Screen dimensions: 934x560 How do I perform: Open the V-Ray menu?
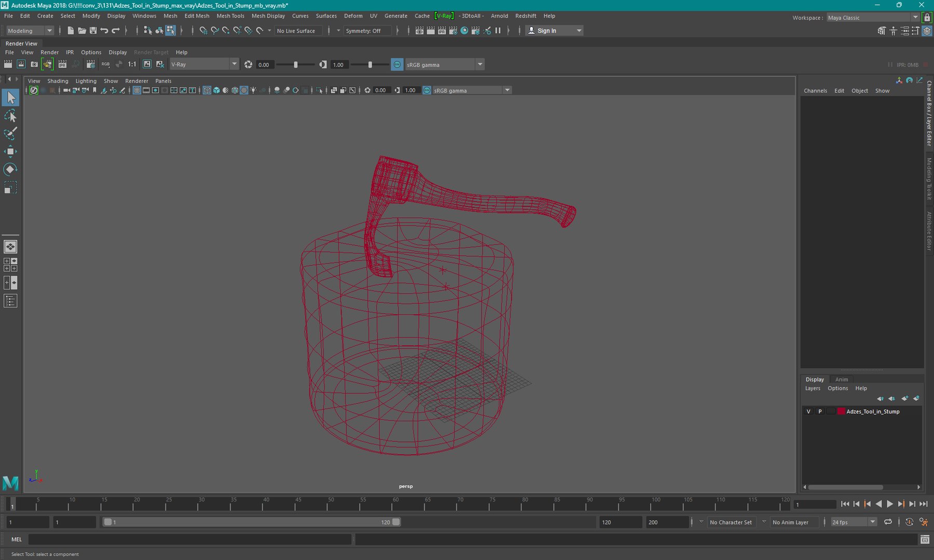click(444, 16)
